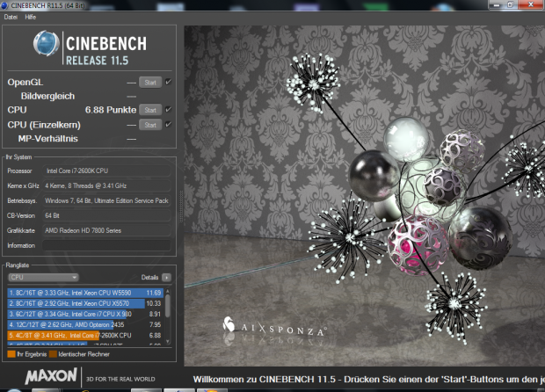
Task: Click the MAXON logo
Action: click(51, 376)
